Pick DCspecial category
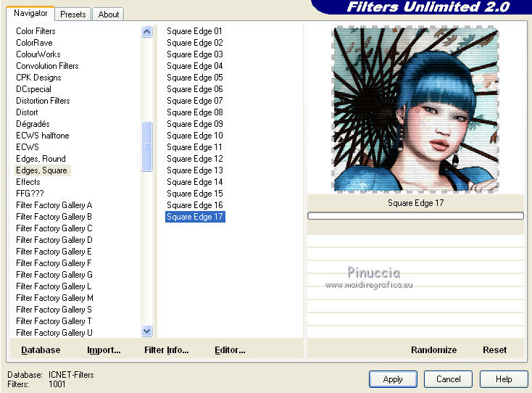 tap(33, 89)
